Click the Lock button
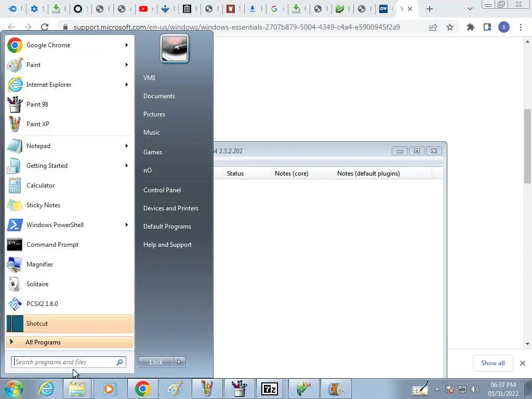This screenshot has height=399, width=532. (x=156, y=362)
